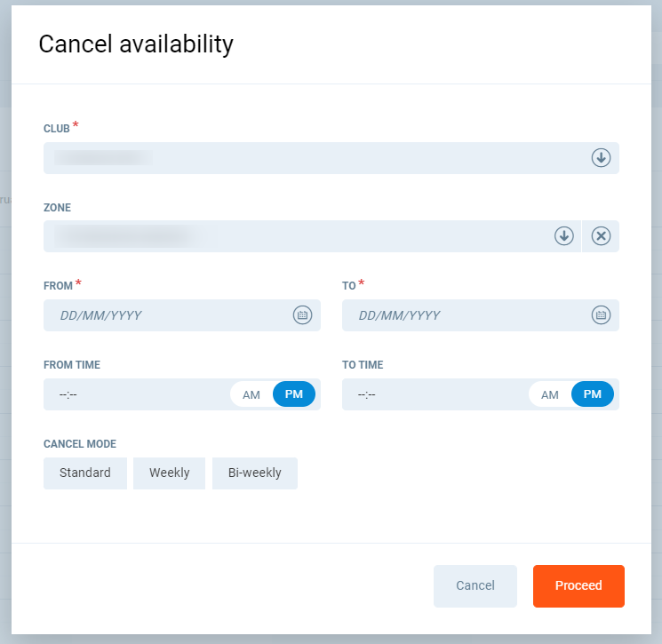Switch From Time to AM
662x644 pixels.
pos(251,394)
